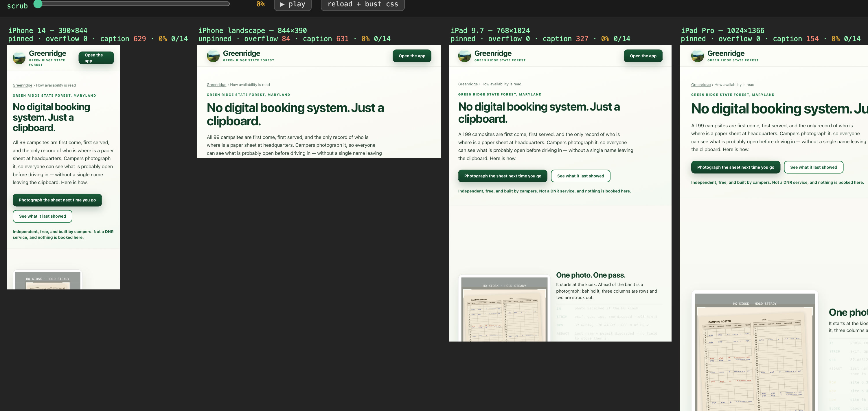The image size is (868, 411).
Task: Open the app button in iPhone landscape preview
Action: (x=412, y=56)
